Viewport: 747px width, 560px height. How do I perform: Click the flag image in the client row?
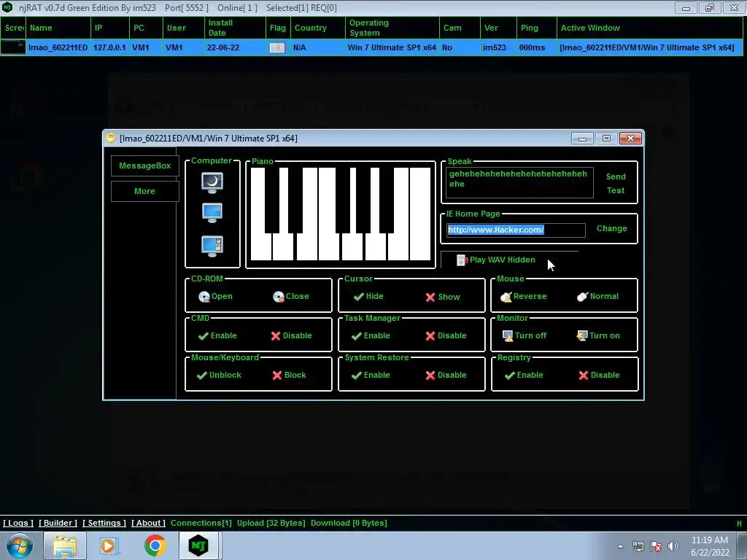click(x=277, y=47)
